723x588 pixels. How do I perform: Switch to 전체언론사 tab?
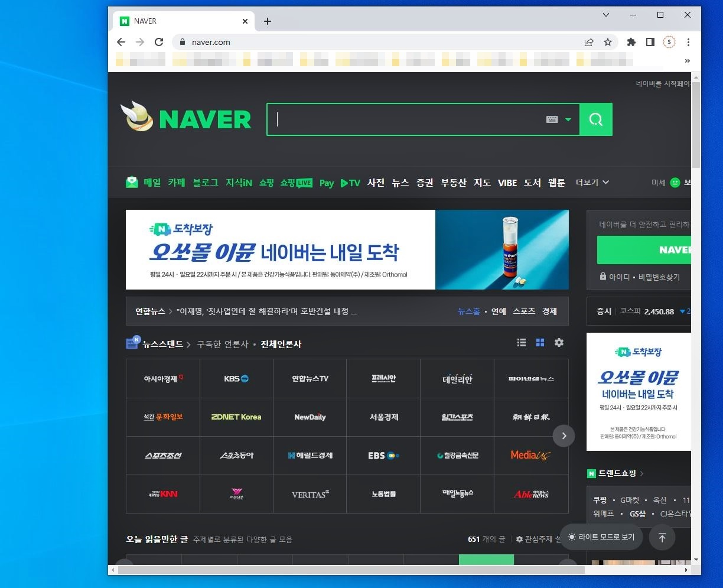pyautogui.click(x=281, y=344)
